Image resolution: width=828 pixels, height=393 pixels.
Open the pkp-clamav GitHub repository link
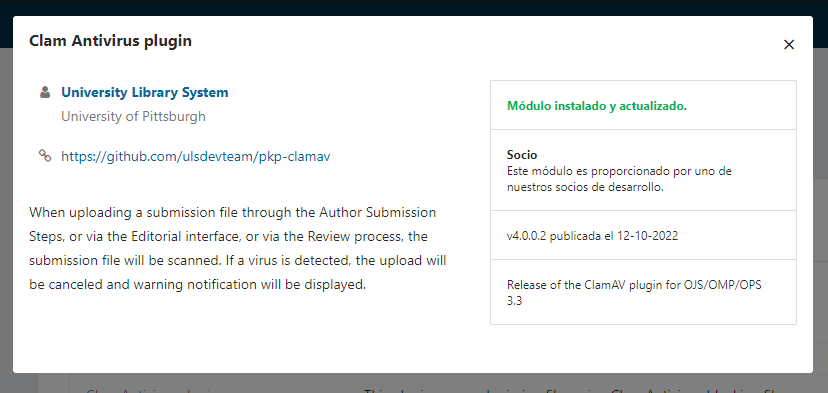point(196,156)
